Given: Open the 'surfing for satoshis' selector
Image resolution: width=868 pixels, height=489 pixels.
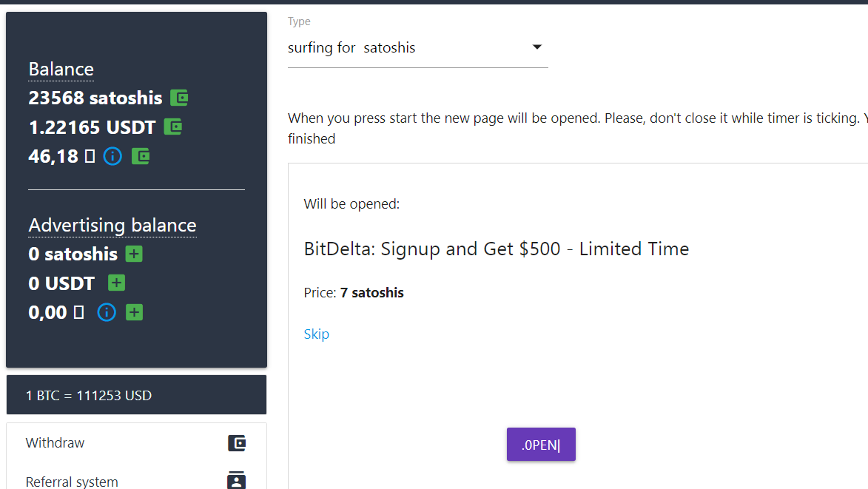Looking at the screenshot, I should tap(418, 48).
